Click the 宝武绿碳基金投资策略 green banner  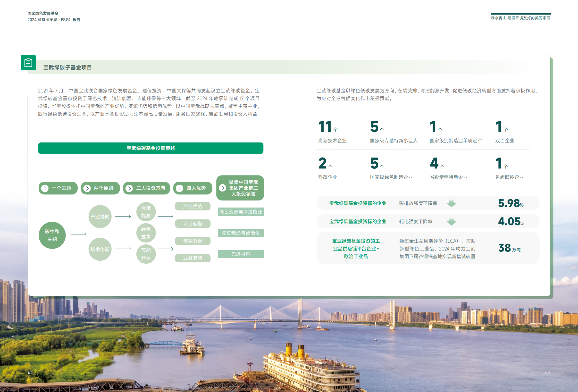click(x=151, y=148)
